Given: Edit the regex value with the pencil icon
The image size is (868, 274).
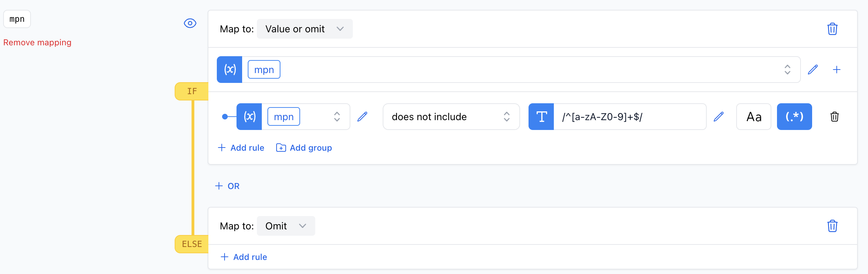Looking at the screenshot, I should click(719, 117).
